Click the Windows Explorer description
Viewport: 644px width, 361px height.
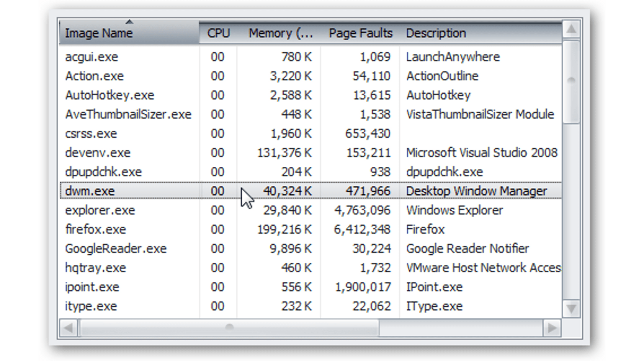tap(454, 210)
